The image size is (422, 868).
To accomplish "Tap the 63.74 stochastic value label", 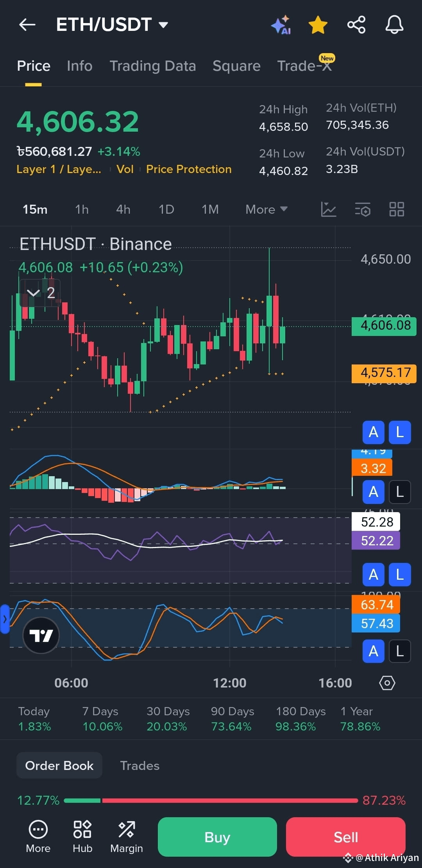I will click(x=376, y=605).
